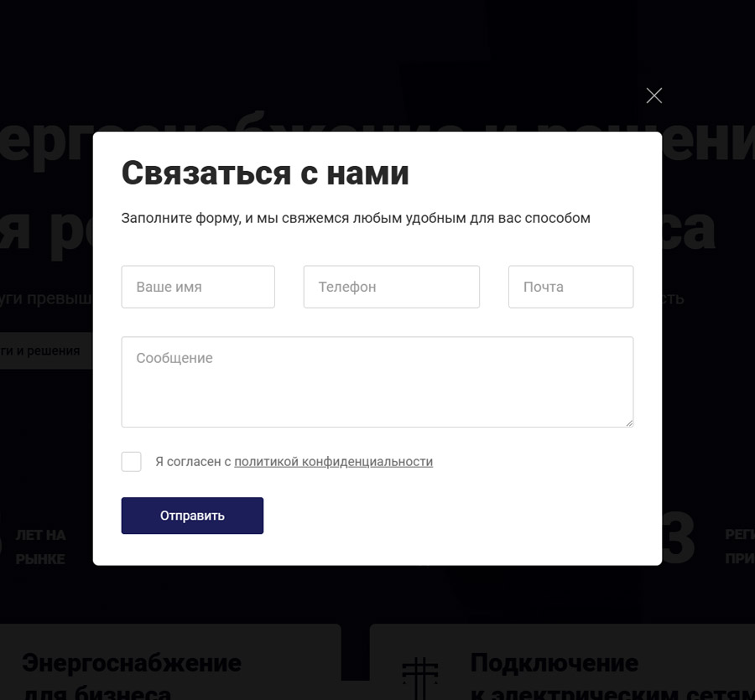Check the privacy policy agreement checkbox
This screenshot has height=700, width=755.
(x=131, y=462)
